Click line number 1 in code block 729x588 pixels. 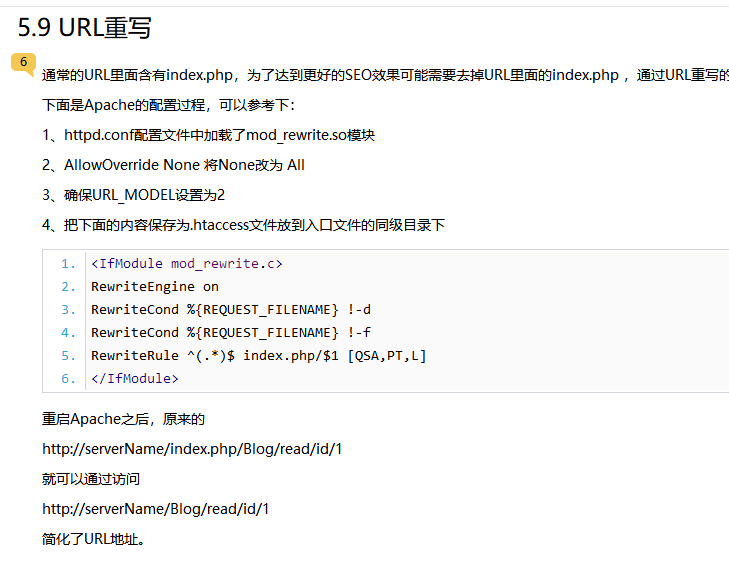point(68,264)
